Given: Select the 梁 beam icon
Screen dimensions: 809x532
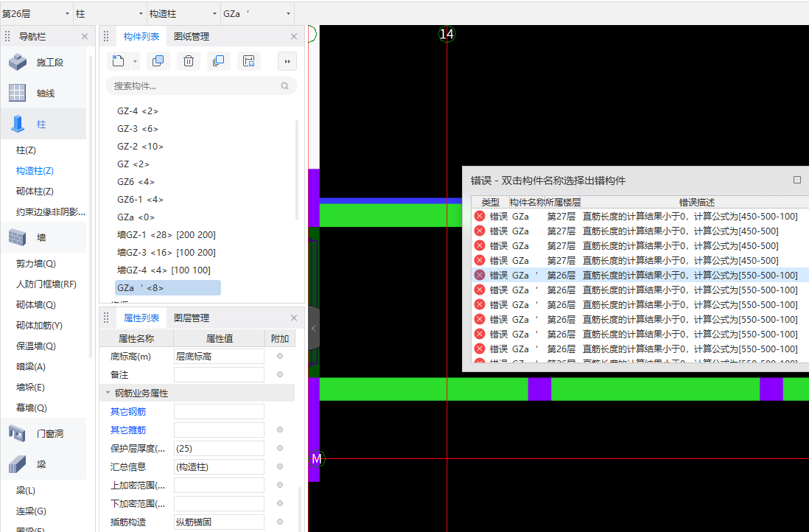Looking at the screenshot, I should [x=17, y=464].
